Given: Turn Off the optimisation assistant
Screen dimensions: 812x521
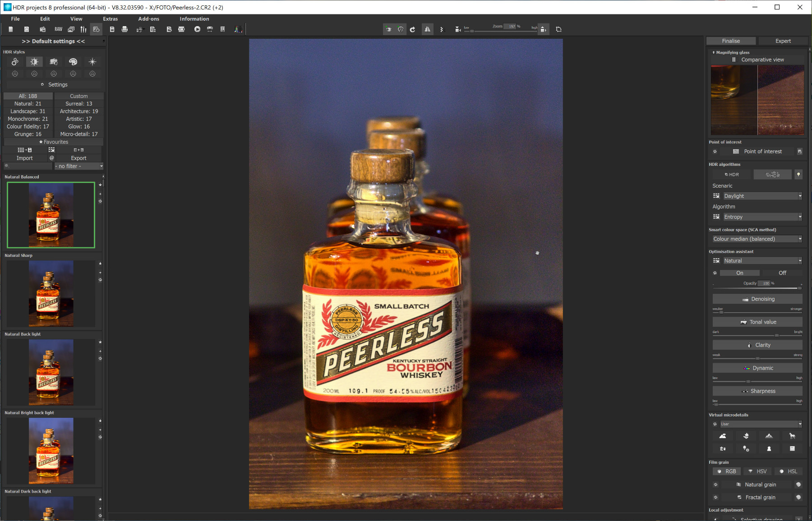Looking at the screenshot, I should 782,273.
